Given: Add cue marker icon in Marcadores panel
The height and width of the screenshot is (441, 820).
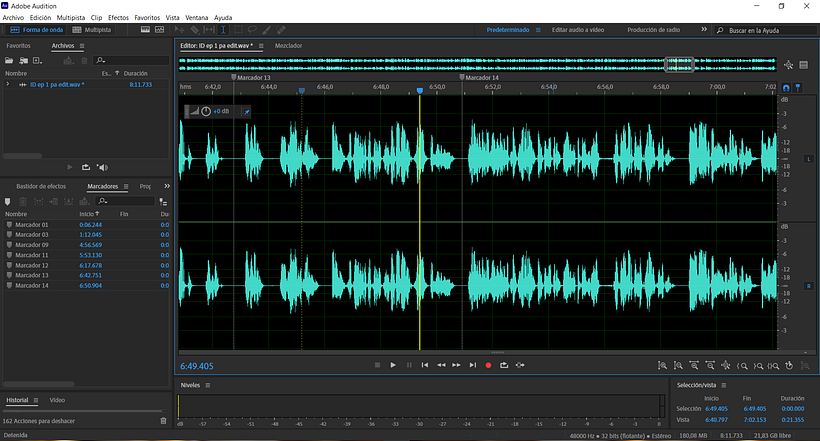Looking at the screenshot, I should point(7,201).
